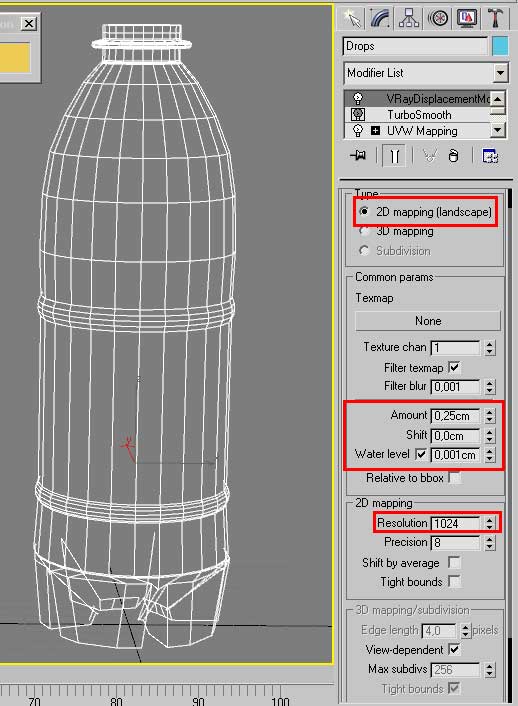The height and width of the screenshot is (706, 518).
Task: Enable 2D mapping Tight bounds checkbox
Action: (x=454, y=582)
